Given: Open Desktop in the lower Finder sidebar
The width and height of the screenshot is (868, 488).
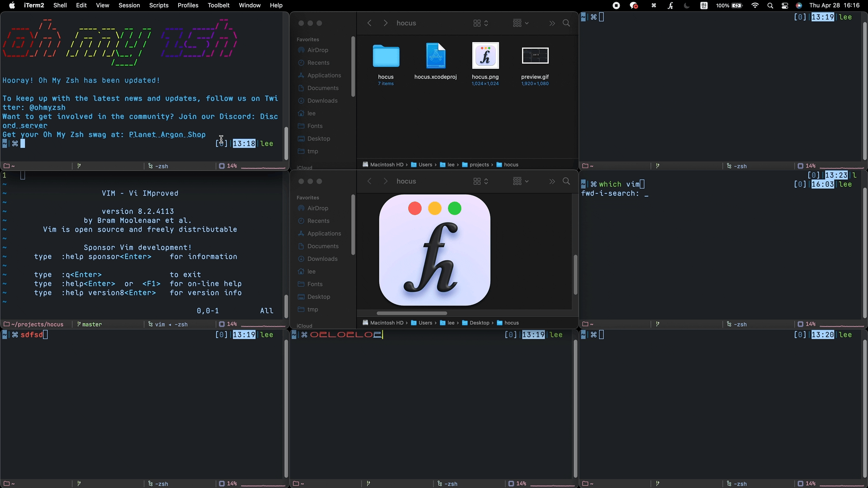Looking at the screenshot, I should [x=314, y=297].
